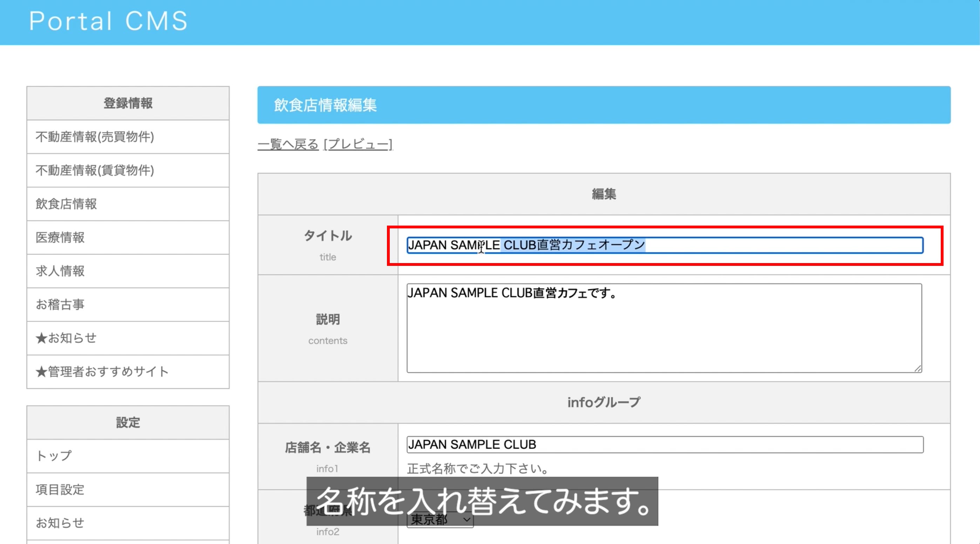Viewport: 980px width, 544px height.
Task: Open 項目設定 under 設定
Action: pos(128,490)
